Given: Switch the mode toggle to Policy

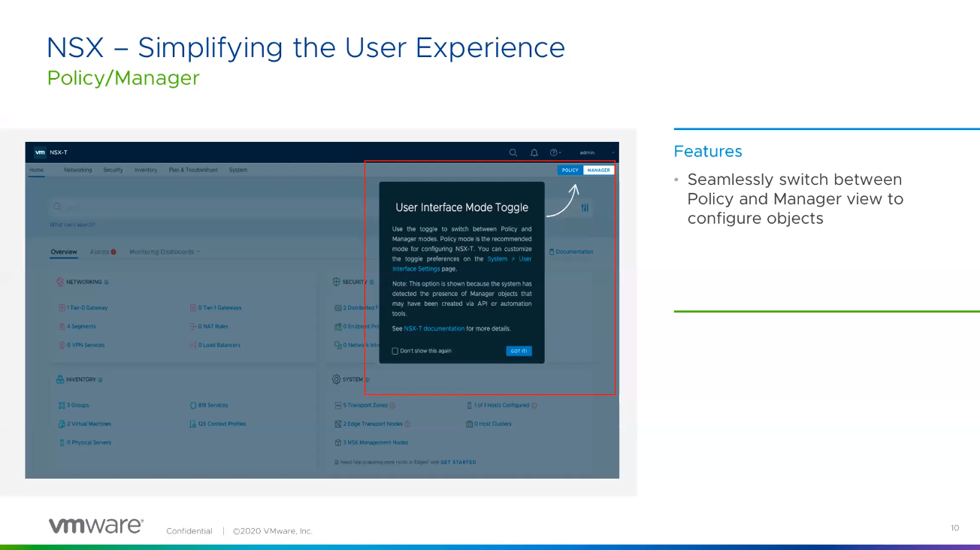Looking at the screenshot, I should pos(570,171).
